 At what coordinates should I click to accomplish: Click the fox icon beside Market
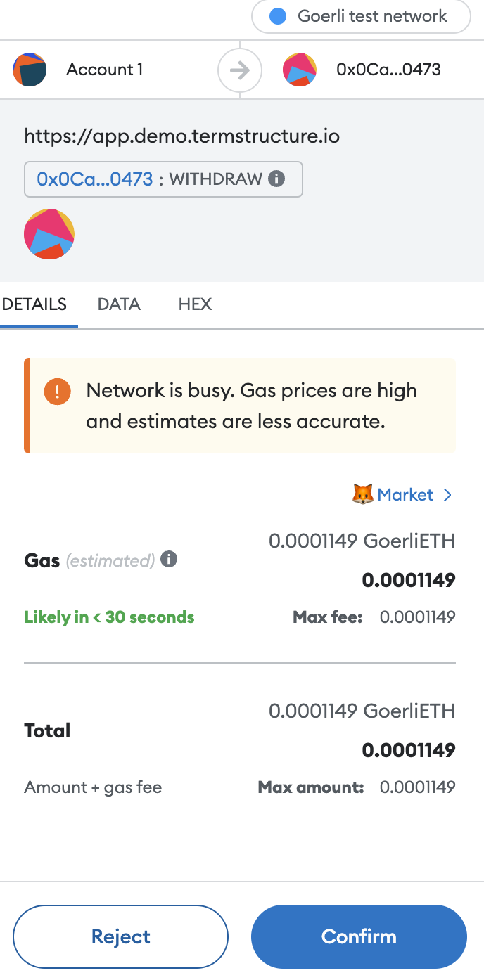(x=362, y=495)
